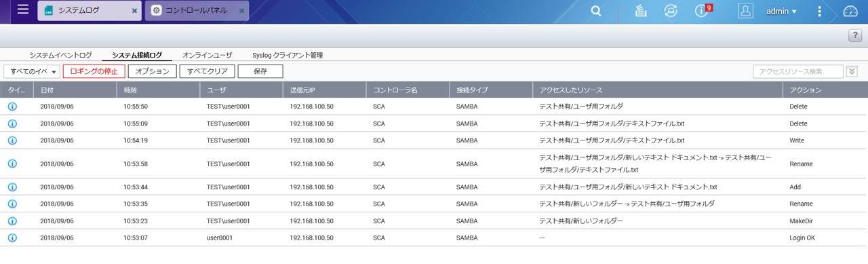Close the コントロールパネル window tab
868x264 pixels.
(x=241, y=11)
